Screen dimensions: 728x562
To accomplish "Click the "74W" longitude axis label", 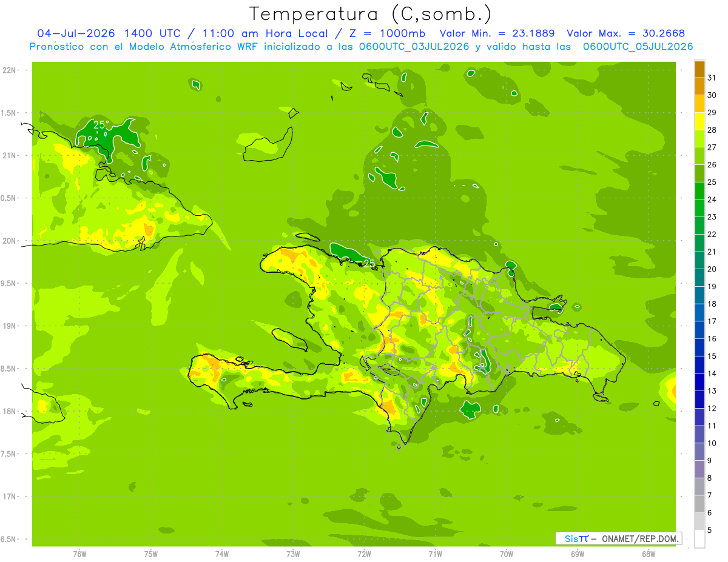I will point(222,554).
